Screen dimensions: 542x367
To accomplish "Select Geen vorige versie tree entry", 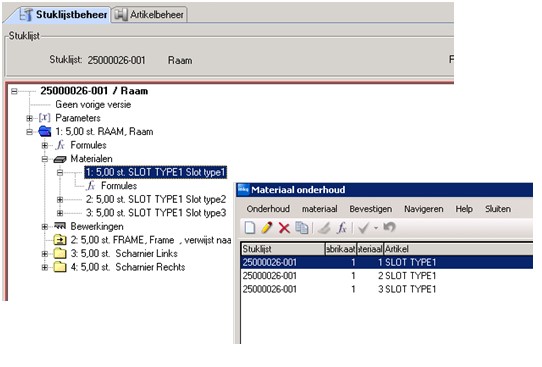I will (93, 105).
